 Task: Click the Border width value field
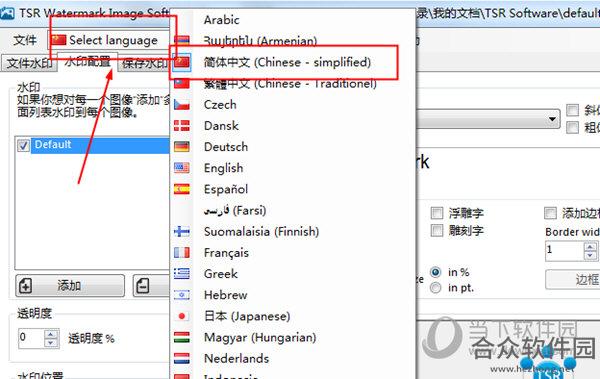565,251
